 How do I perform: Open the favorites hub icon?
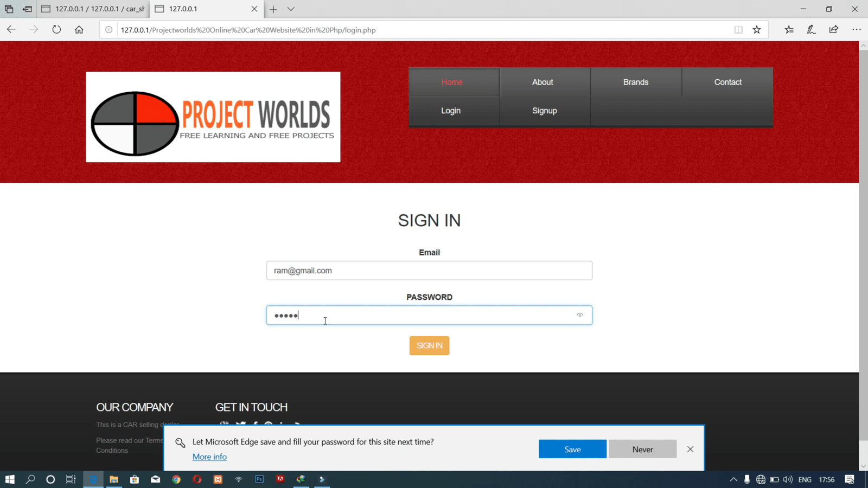coord(789,30)
